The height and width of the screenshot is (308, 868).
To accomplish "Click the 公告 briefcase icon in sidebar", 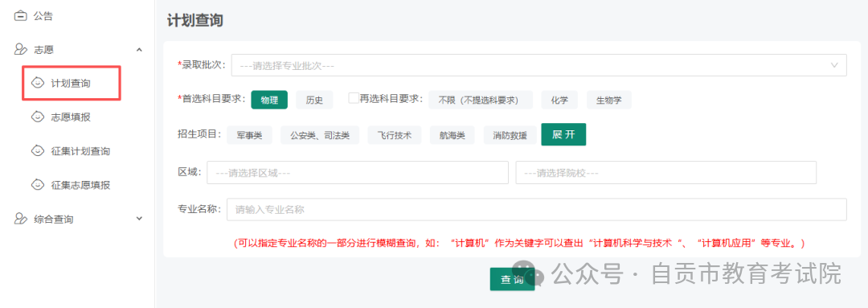I will click(x=20, y=16).
